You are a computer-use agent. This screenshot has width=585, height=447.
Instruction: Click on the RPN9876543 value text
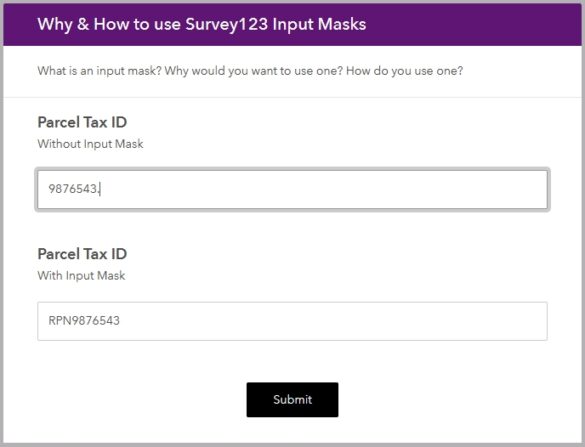84,321
